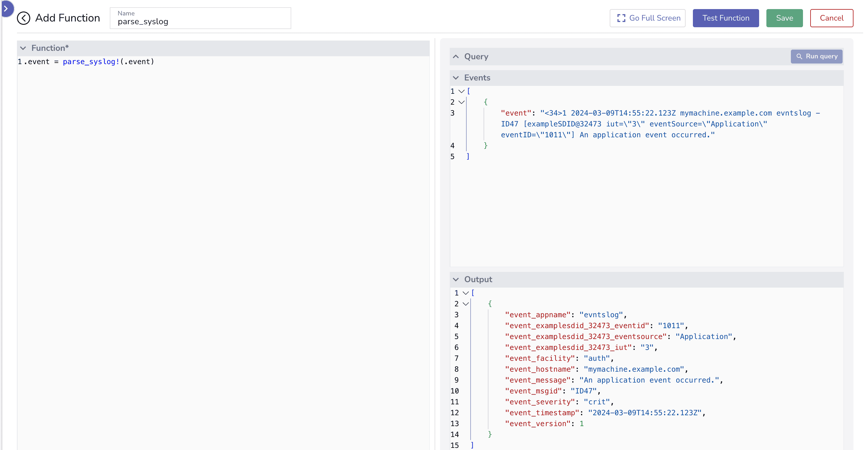The width and height of the screenshot is (868, 450).
Task: Collapse line 2 of the Output JSON object
Action: 466,304
